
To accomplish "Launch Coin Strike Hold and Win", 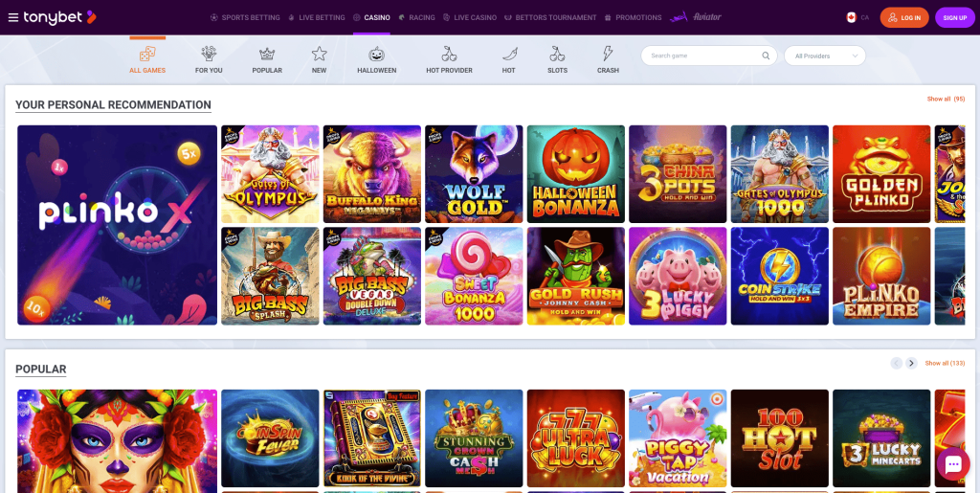I will point(779,277).
